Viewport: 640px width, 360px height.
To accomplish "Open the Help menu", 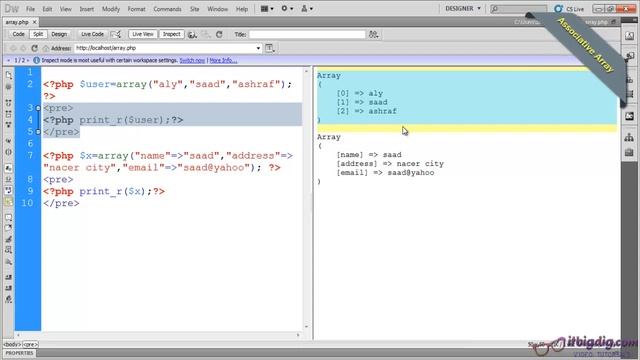I will tap(242, 9).
